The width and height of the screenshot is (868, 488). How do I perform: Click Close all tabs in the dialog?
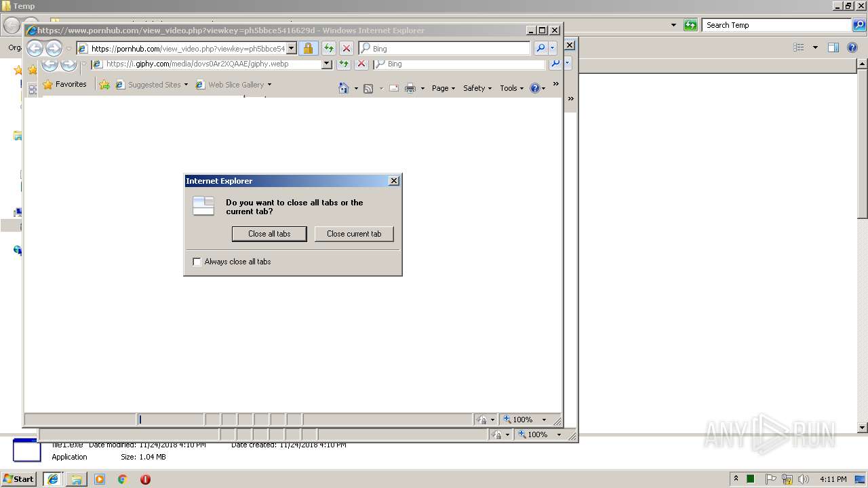pos(269,234)
